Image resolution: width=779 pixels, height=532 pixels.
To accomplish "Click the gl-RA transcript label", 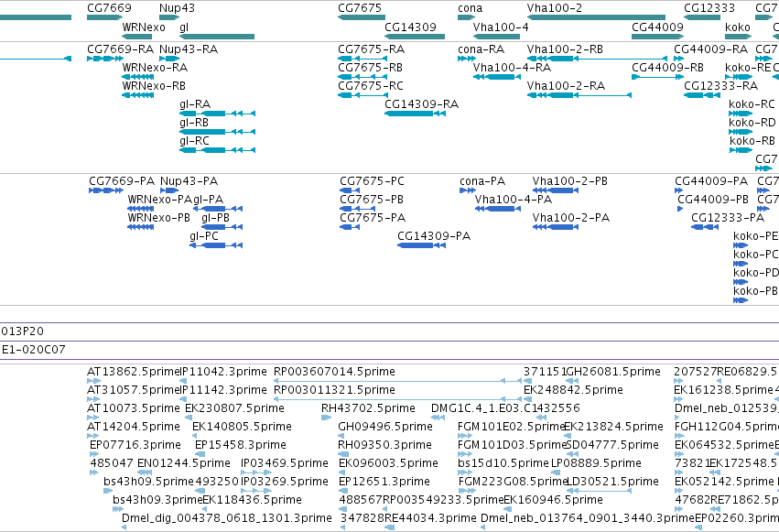I will (x=195, y=104).
